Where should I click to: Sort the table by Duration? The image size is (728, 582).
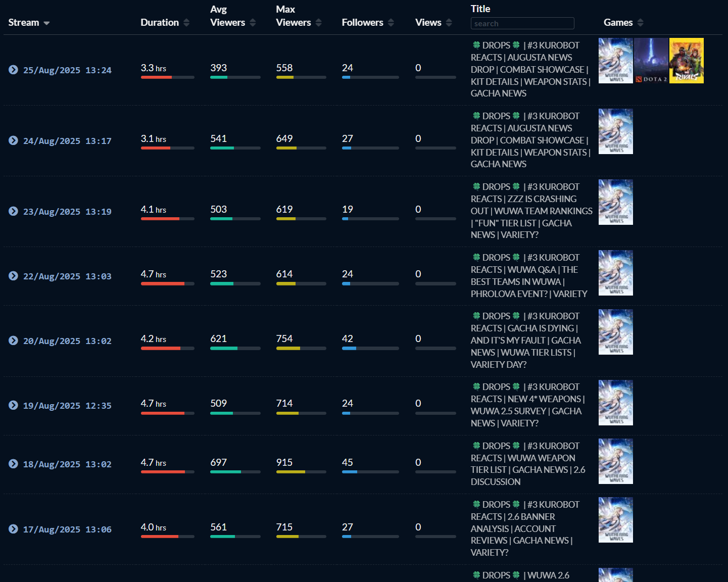(165, 23)
